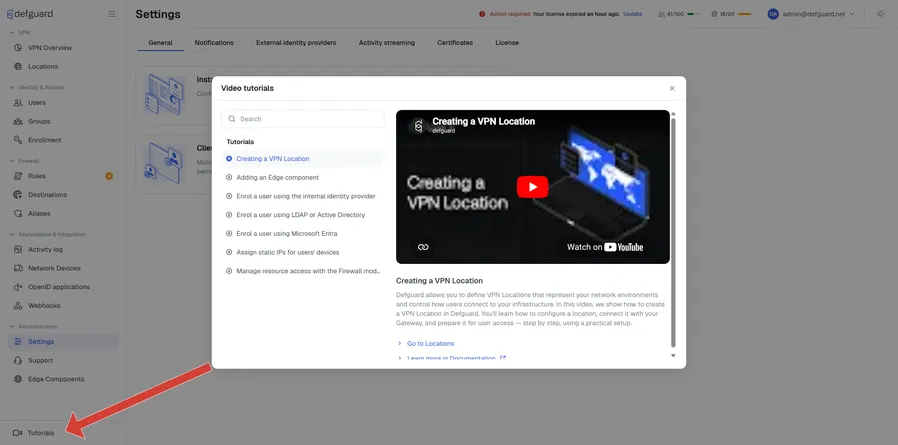The width and height of the screenshot is (898, 445).
Task: Open Activity streaming tab
Action: point(387,42)
